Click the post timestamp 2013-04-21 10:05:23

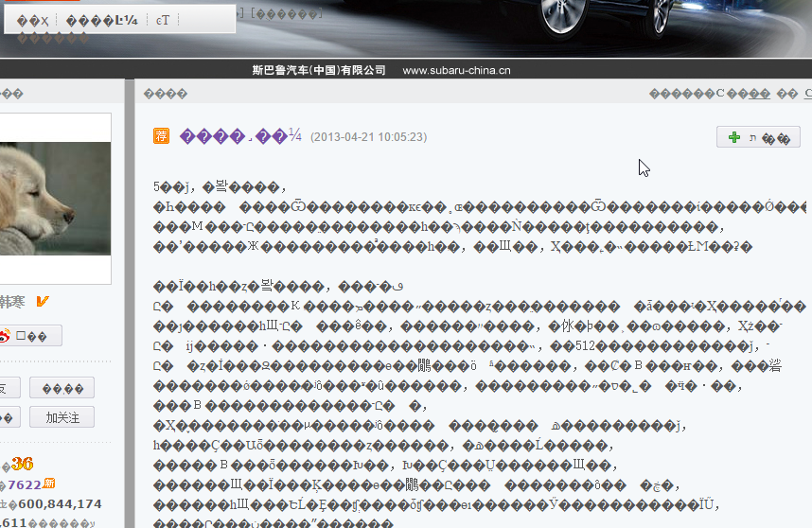click(x=369, y=137)
